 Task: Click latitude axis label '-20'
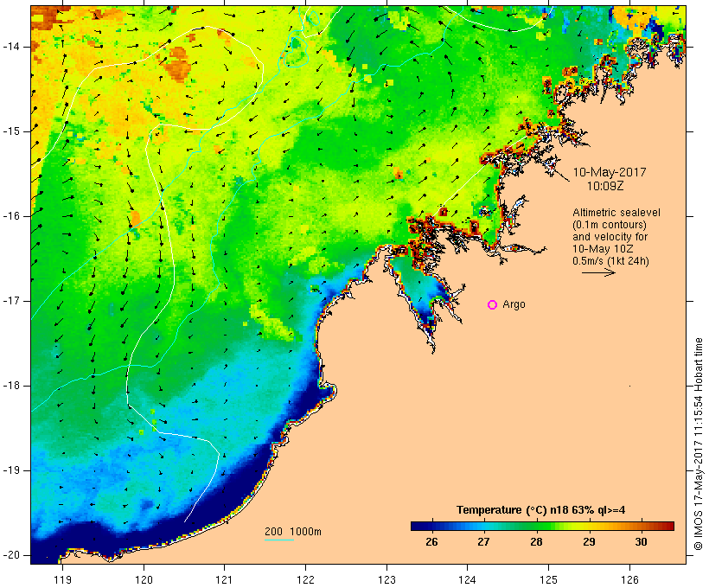[10, 555]
